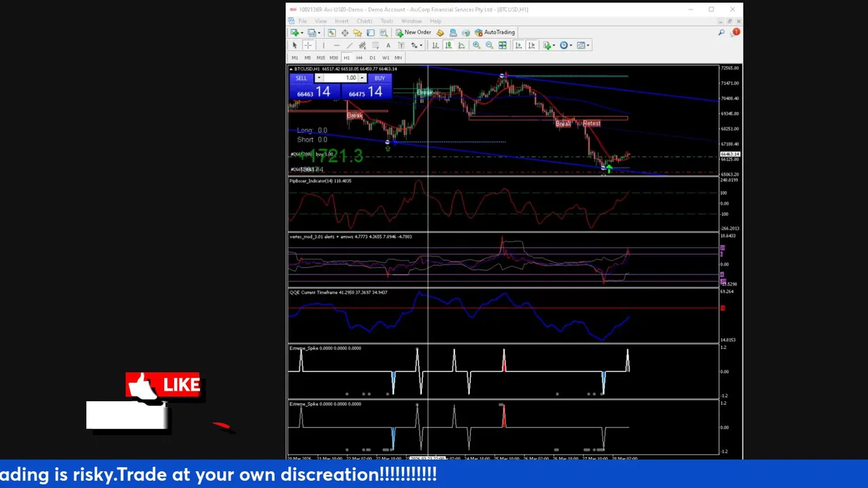Open the Market Watch window icon
Viewport: 868px width, 488px height.
(332, 33)
